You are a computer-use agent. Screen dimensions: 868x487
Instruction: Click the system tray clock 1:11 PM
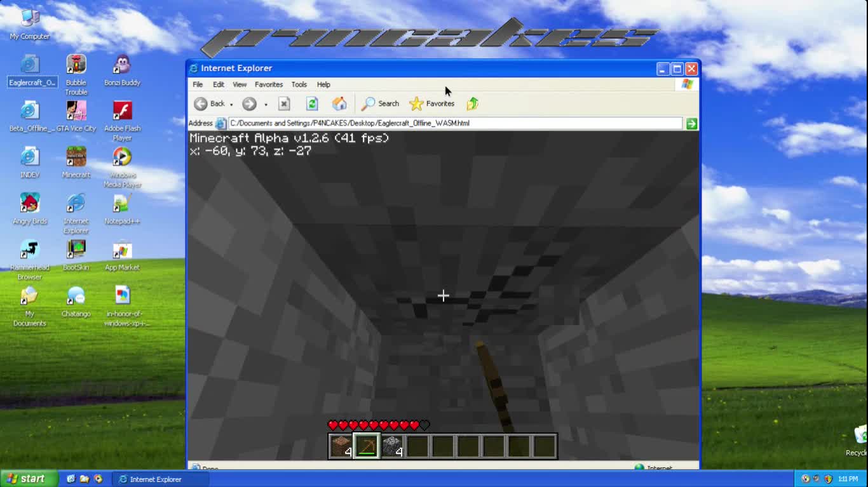[848, 479]
